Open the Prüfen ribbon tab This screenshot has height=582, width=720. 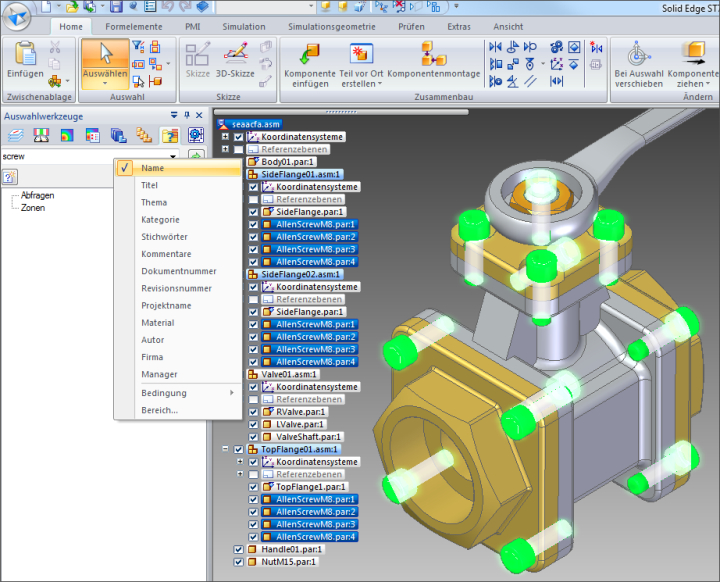point(411,27)
